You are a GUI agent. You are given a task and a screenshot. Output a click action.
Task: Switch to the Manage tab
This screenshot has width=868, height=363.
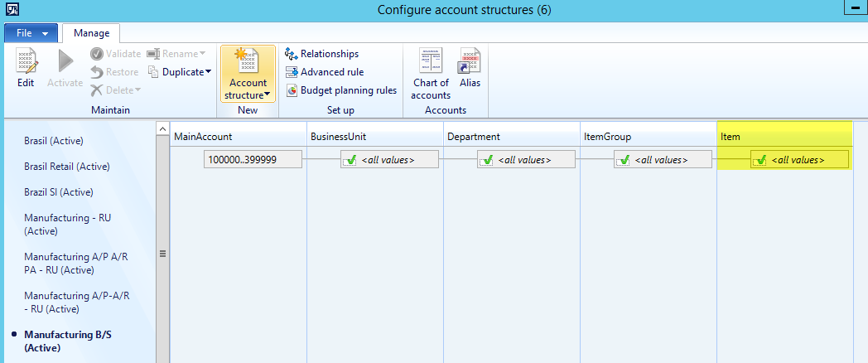(91, 33)
